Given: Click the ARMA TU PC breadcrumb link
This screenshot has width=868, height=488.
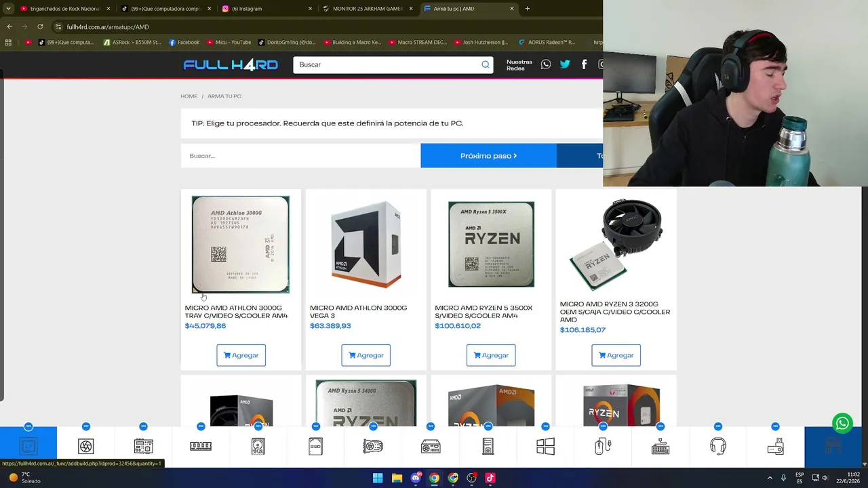Looking at the screenshot, I should click(224, 96).
